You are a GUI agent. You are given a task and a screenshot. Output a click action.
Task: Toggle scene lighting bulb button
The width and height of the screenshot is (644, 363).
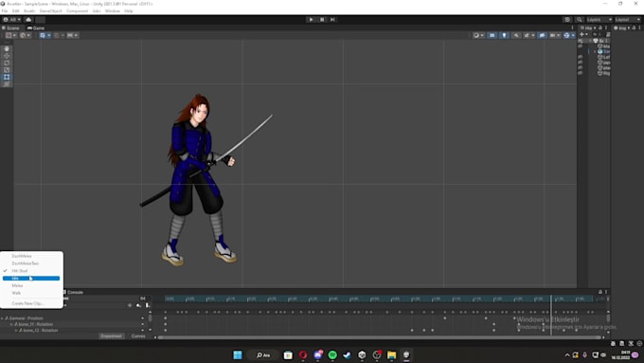coord(504,35)
